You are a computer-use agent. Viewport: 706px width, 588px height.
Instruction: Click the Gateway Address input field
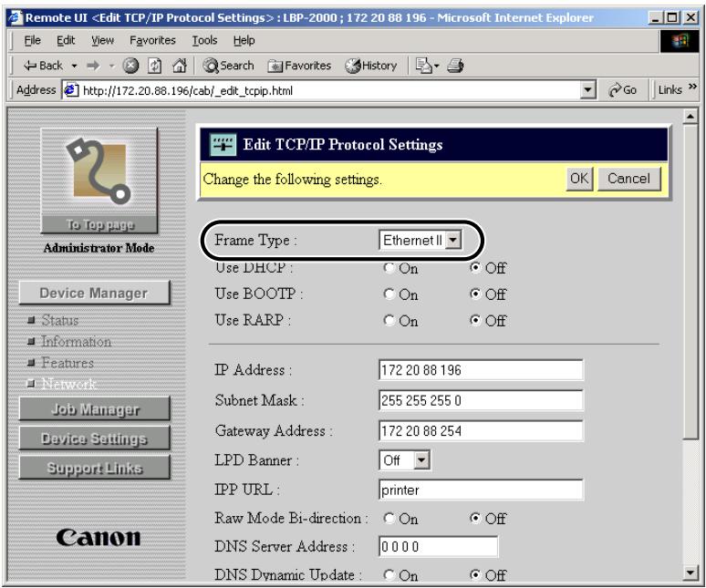(x=481, y=431)
